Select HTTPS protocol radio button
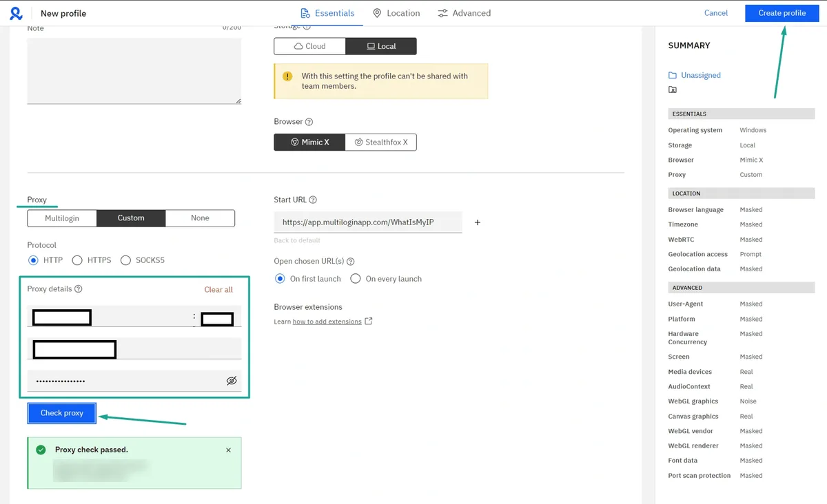The height and width of the screenshot is (504, 827). [x=77, y=260]
